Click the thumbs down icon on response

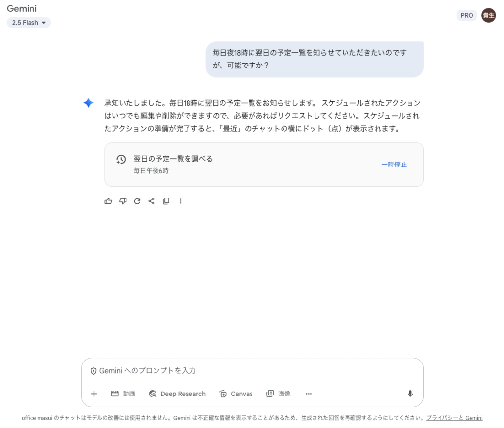click(123, 201)
